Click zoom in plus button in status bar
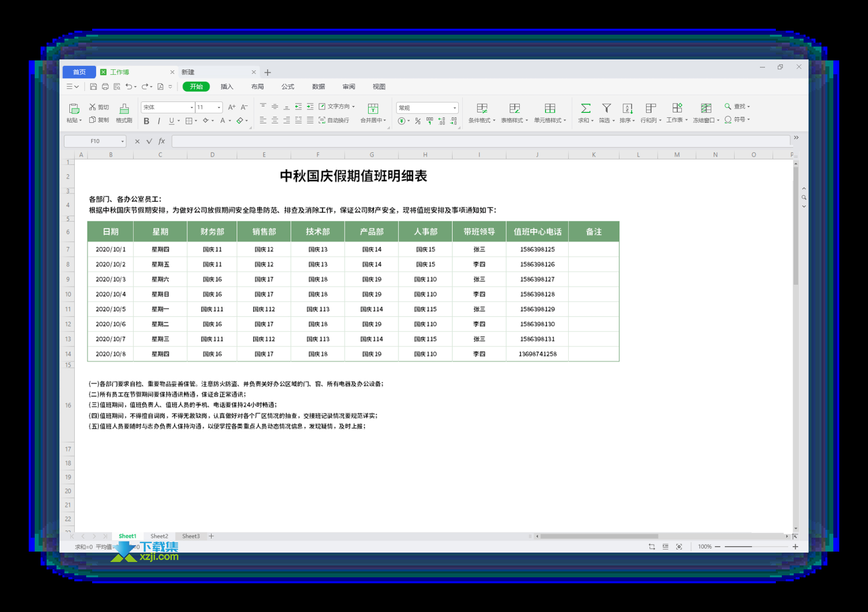Viewport: 868px width, 612px height. click(x=795, y=547)
